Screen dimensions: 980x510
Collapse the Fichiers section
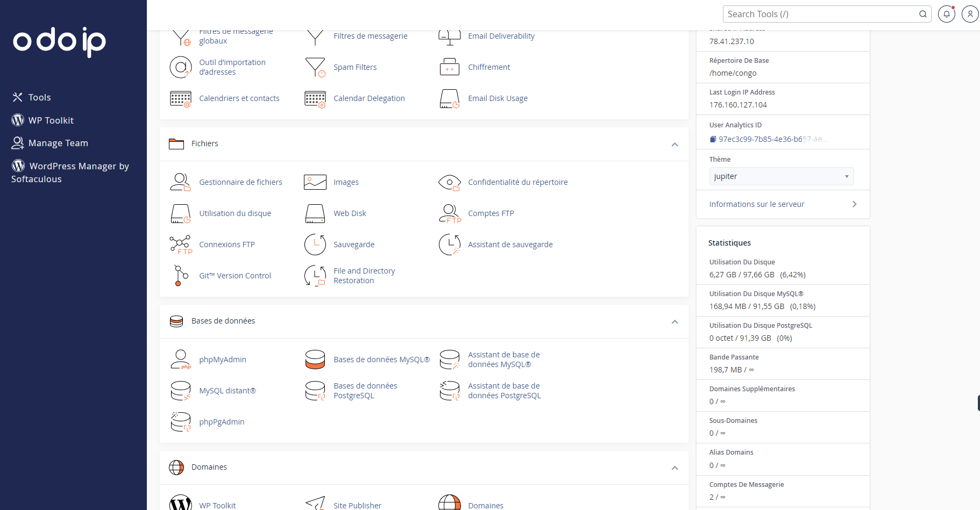click(x=674, y=144)
